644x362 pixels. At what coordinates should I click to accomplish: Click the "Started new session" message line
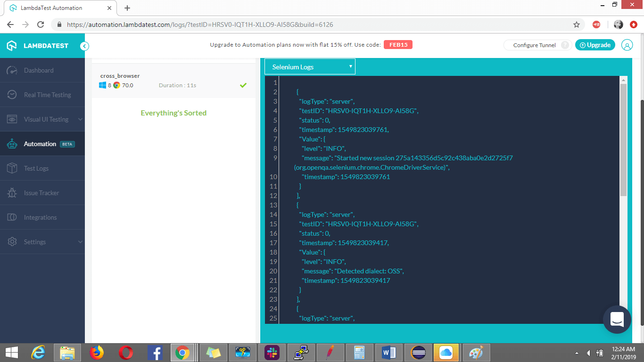pyautogui.click(x=407, y=158)
